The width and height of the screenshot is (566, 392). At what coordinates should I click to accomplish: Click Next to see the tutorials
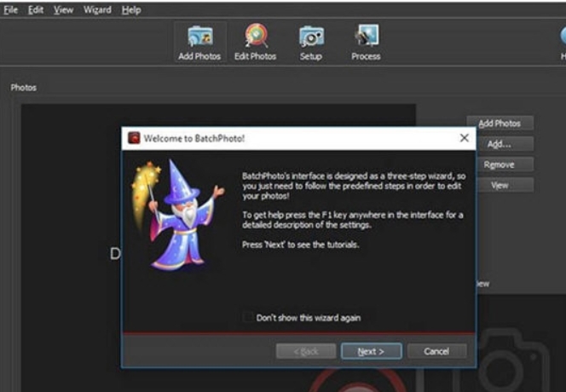372,351
